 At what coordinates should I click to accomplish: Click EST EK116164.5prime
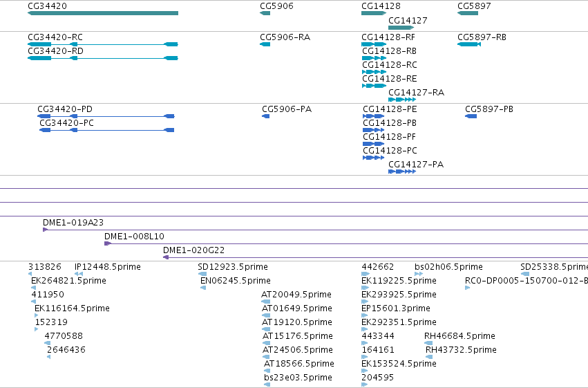pos(36,315)
